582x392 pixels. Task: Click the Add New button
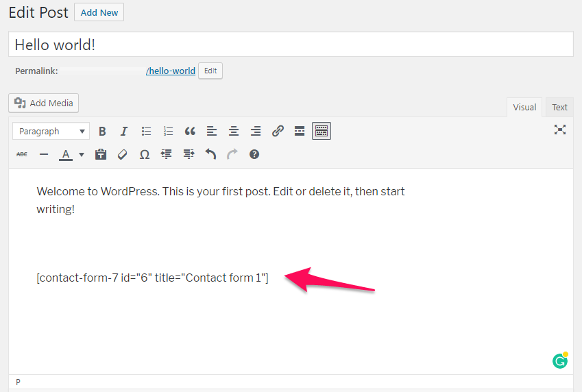click(x=99, y=12)
